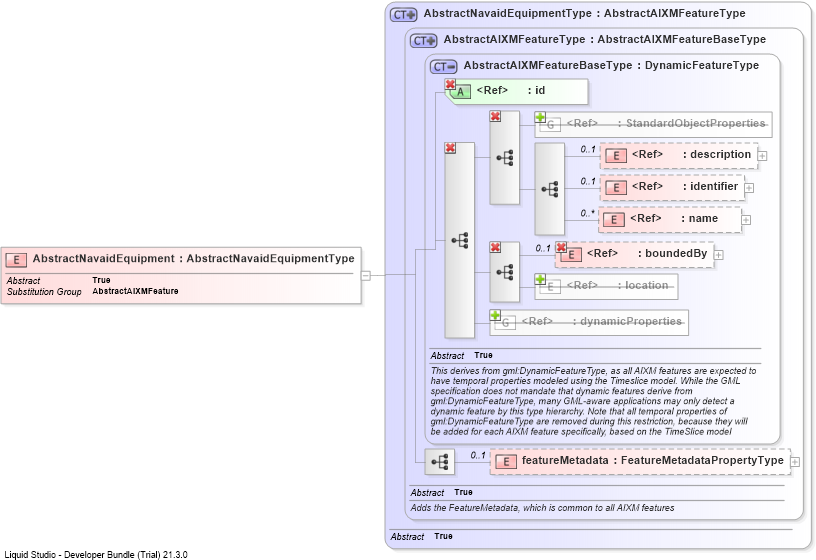816x560 pixels.
Task: Collapse the AbstractNavaidEquipment element node
Action: (x=366, y=275)
